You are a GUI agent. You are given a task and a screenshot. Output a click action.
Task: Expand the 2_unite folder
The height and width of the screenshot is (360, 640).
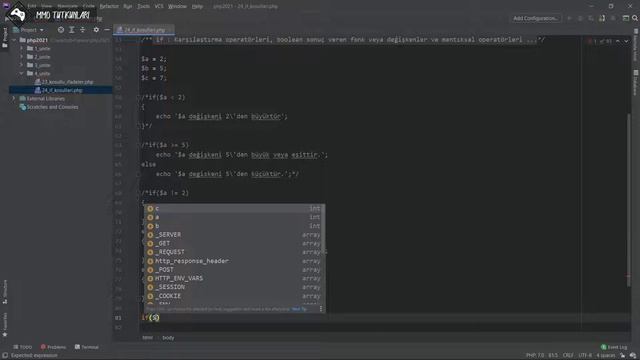point(22,57)
